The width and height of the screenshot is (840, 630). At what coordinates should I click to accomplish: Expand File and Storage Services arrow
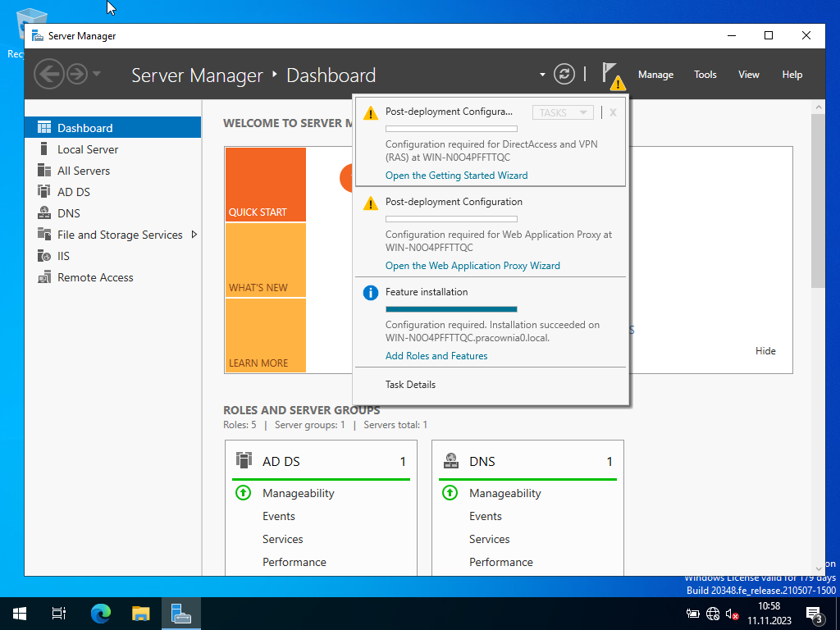coord(194,234)
